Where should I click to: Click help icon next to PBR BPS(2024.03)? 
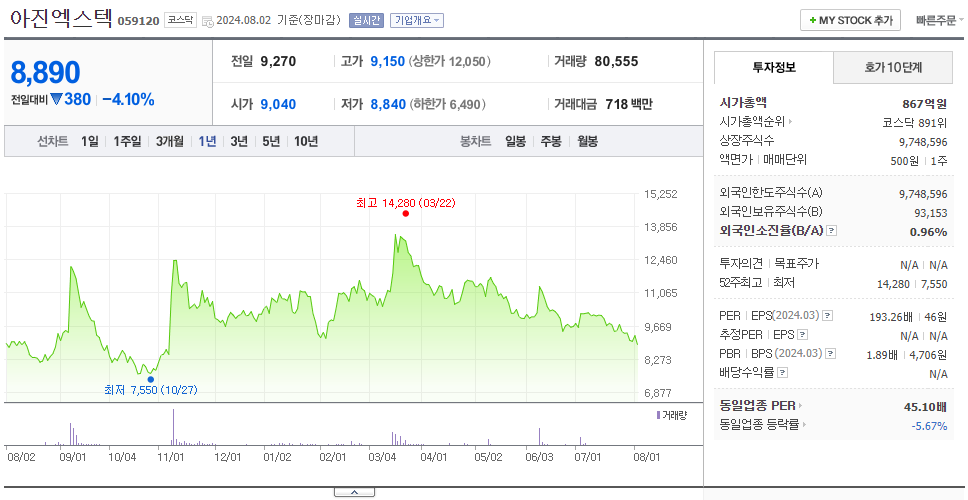click(831, 354)
